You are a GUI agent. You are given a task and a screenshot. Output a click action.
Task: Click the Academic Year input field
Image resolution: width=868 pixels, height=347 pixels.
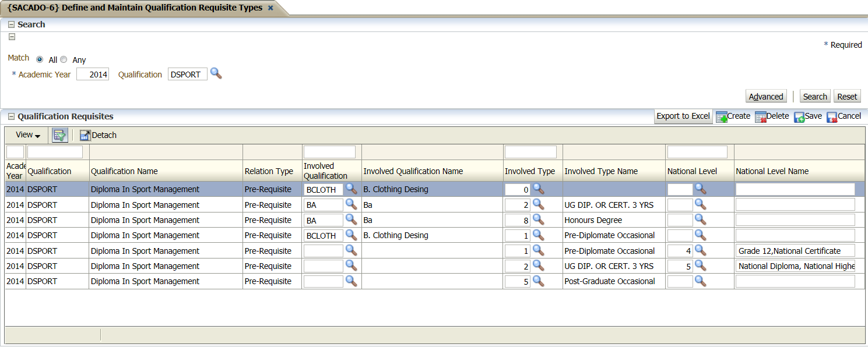(93, 75)
